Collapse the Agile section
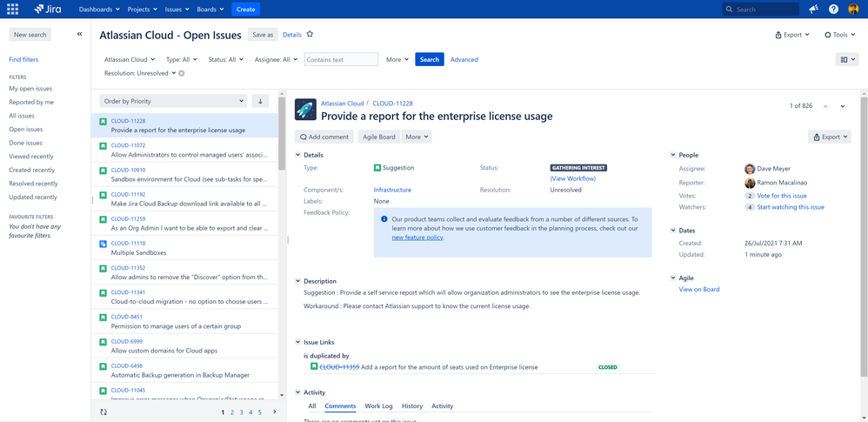This screenshot has height=422, width=868. [673, 278]
